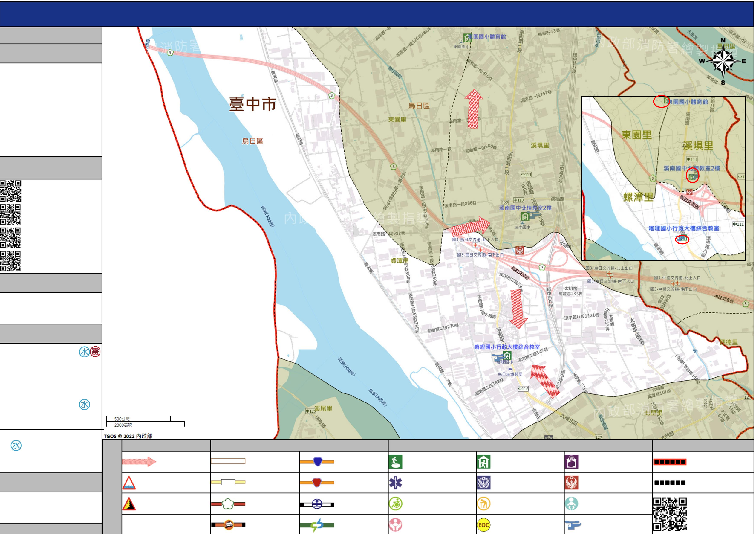This screenshot has height=534, width=756.
Task: Click the helicopter legend icon
Action: point(573,525)
